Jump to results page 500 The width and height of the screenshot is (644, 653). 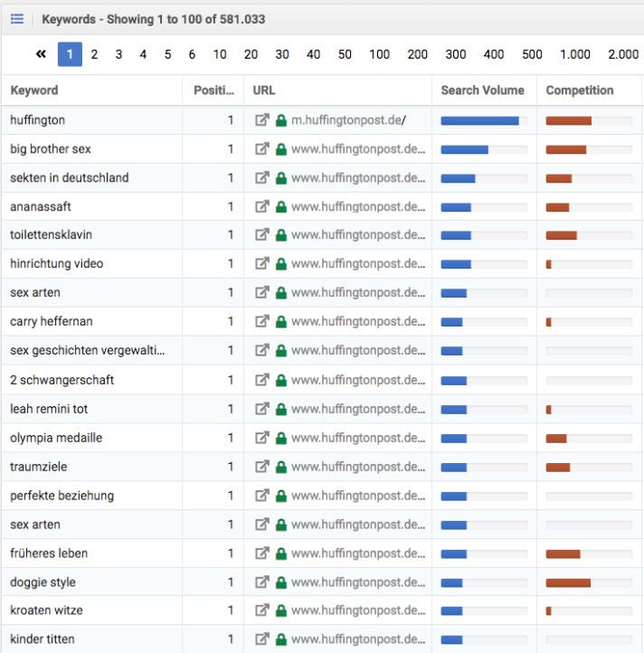point(532,54)
